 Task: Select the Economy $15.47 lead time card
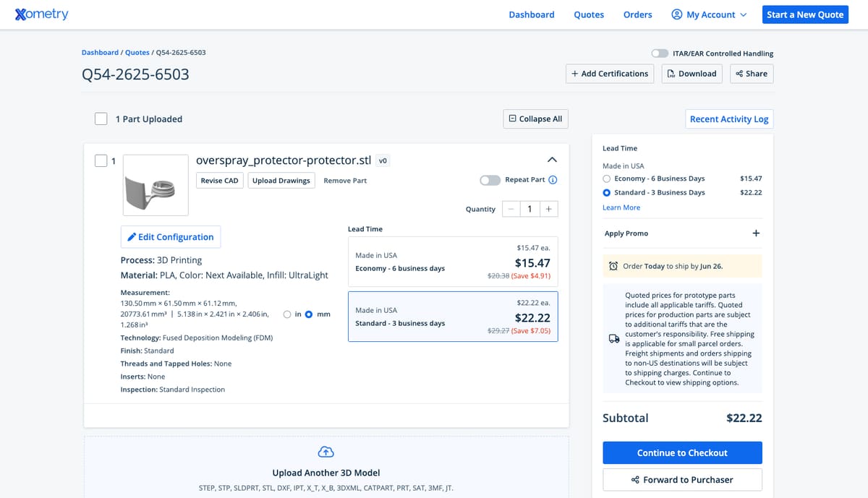click(x=453, y=262)
